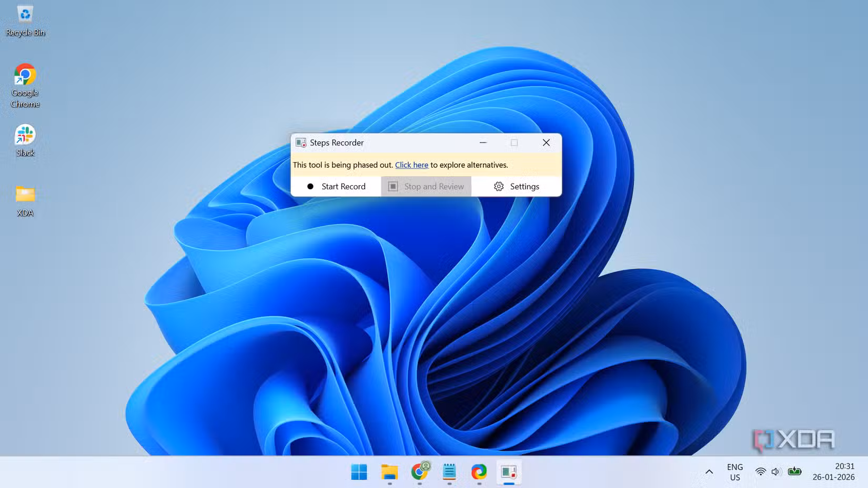Select the Slack desktop shortcut
Viewport: 868px width, 488px height.
pos(25,140)
